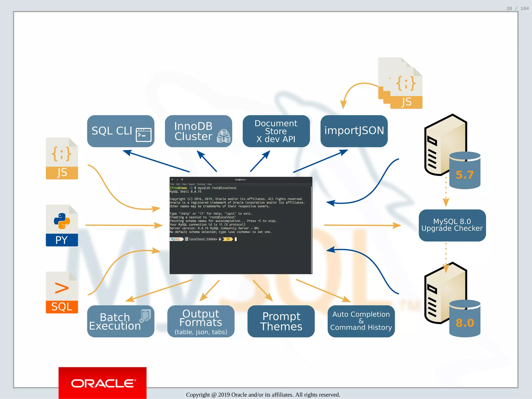Screen dimensions: 532x399
Task: Click the Oracle logo
Action: [103, 383]
